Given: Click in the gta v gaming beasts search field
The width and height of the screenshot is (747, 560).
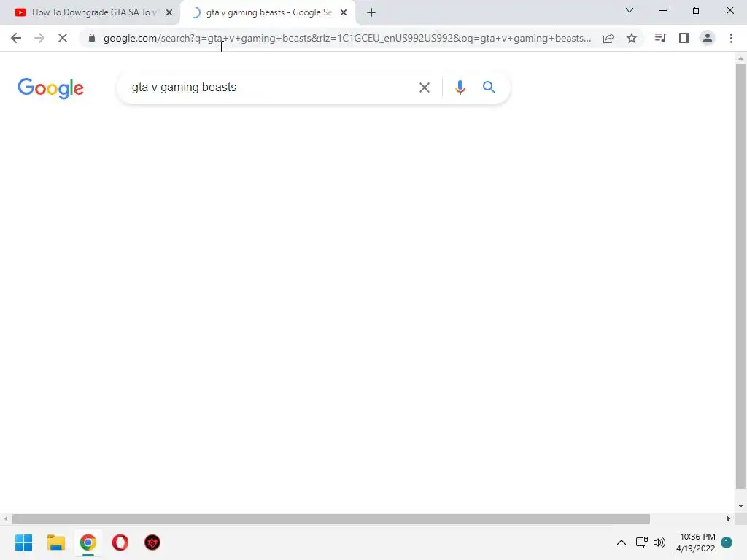Looking at the screenshot, I should click(x=267, y=87).
